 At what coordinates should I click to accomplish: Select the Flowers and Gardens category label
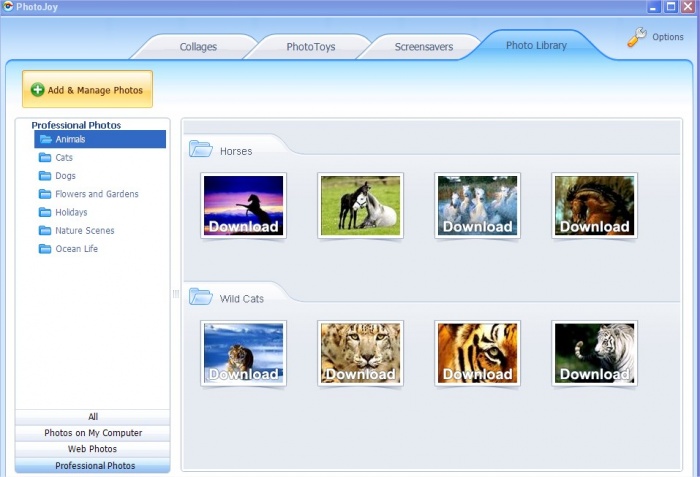point(97,194)
